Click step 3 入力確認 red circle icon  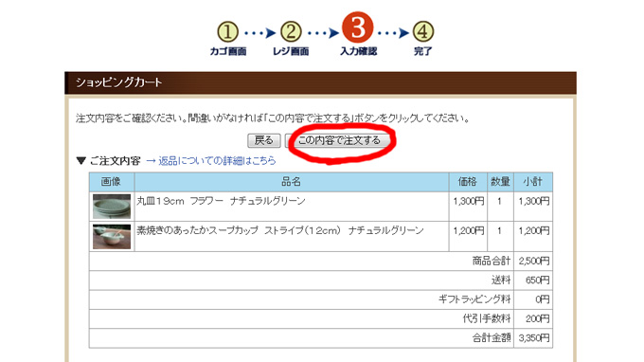tap(357, 27)
